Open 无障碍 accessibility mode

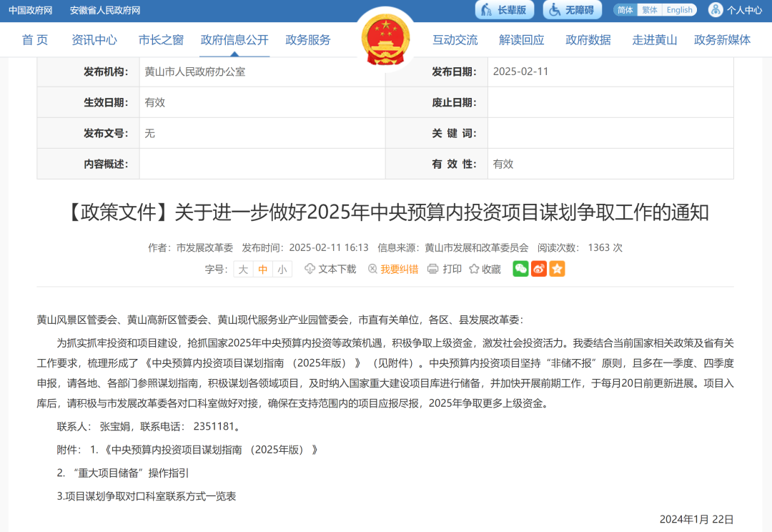pos(571,9)
